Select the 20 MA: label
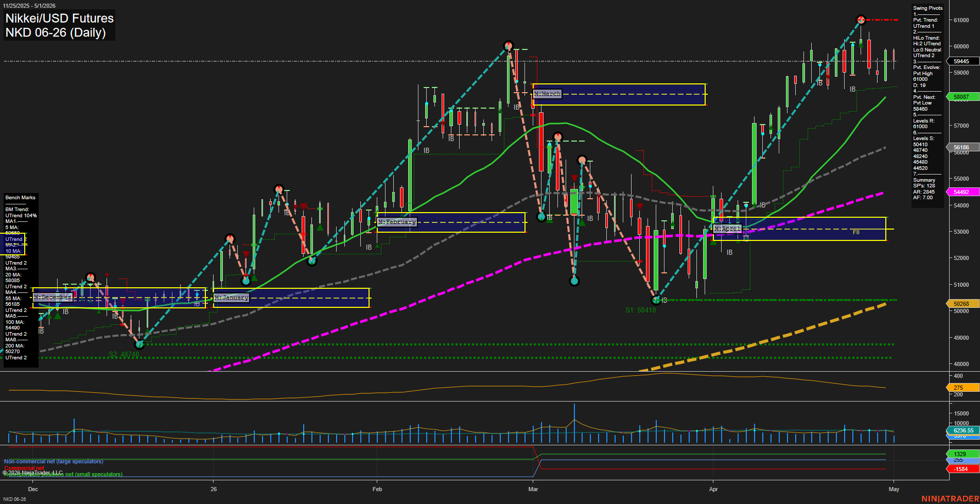The width and height of the screenshot is (980, 504). pos(13,275)
